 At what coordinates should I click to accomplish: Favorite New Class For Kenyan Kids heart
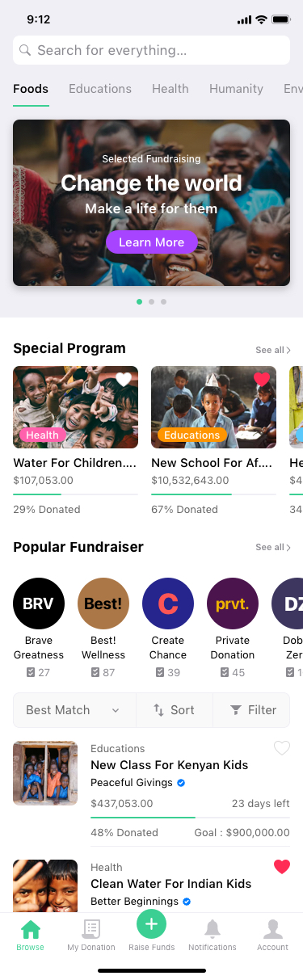281,748
